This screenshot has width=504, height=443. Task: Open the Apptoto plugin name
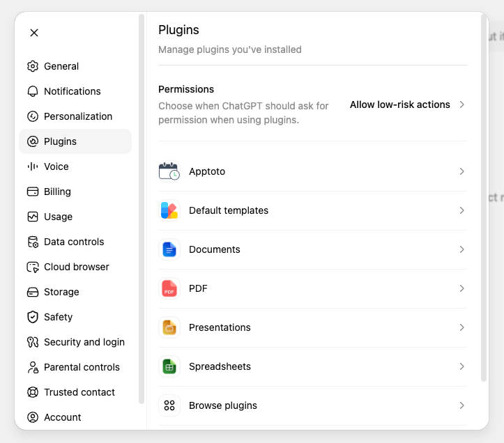[x=207, y=171]
